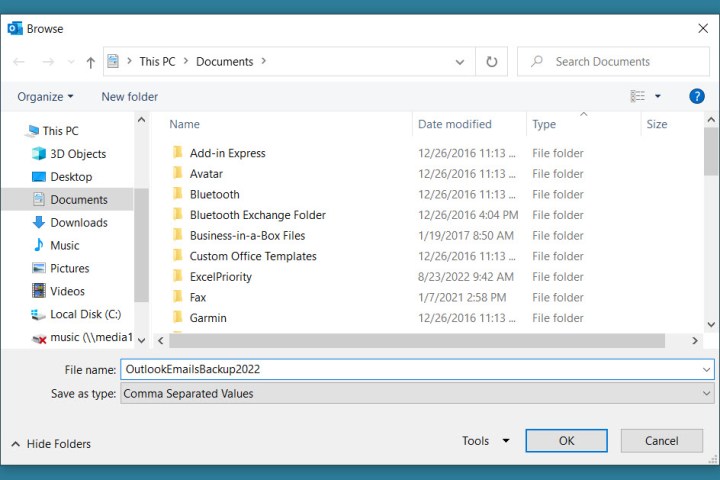
Task: Open the address bar history dropdown
Action: [x=461, y=62]
